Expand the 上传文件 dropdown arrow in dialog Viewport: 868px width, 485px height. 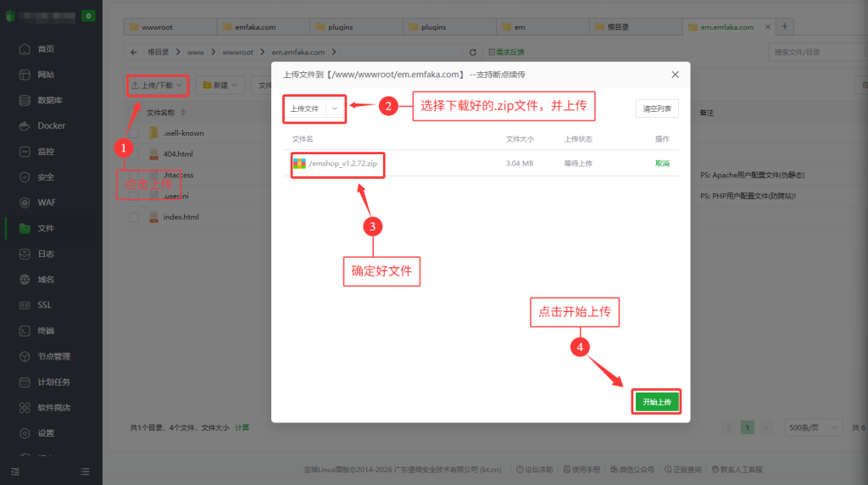coord(334,109)
